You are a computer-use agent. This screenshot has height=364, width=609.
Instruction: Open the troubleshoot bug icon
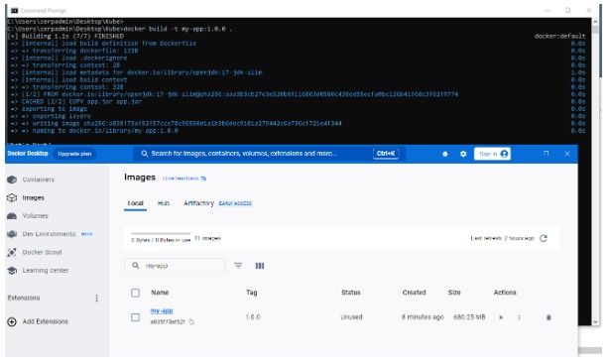445,154
